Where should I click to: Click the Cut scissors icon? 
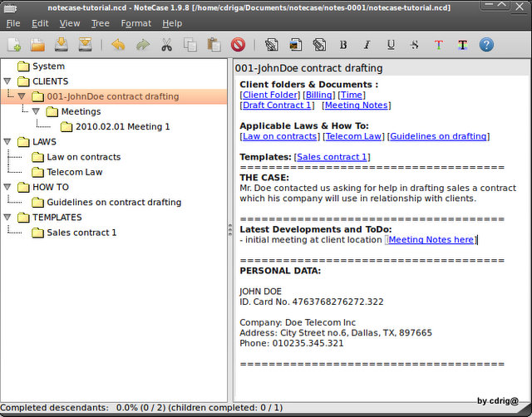tap(166, 45)
